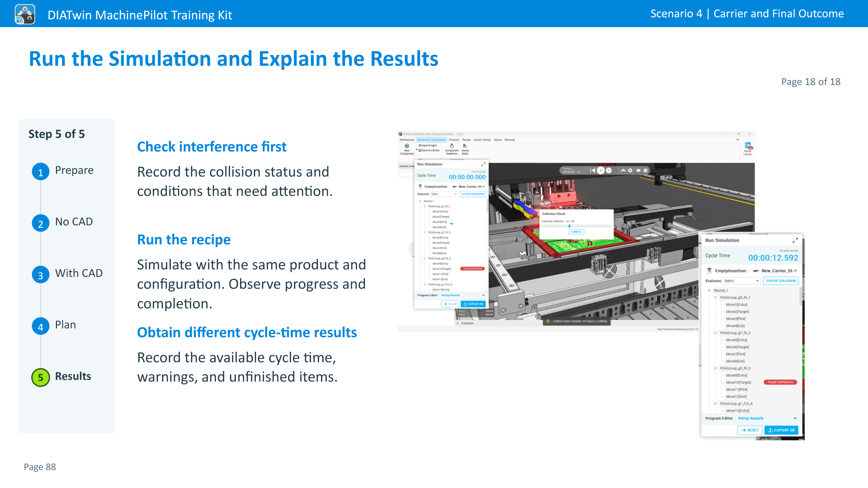Collapse the ribbon with the top-right chevron
The height and width of the screenshot is (488, 868).
(737, 140)
